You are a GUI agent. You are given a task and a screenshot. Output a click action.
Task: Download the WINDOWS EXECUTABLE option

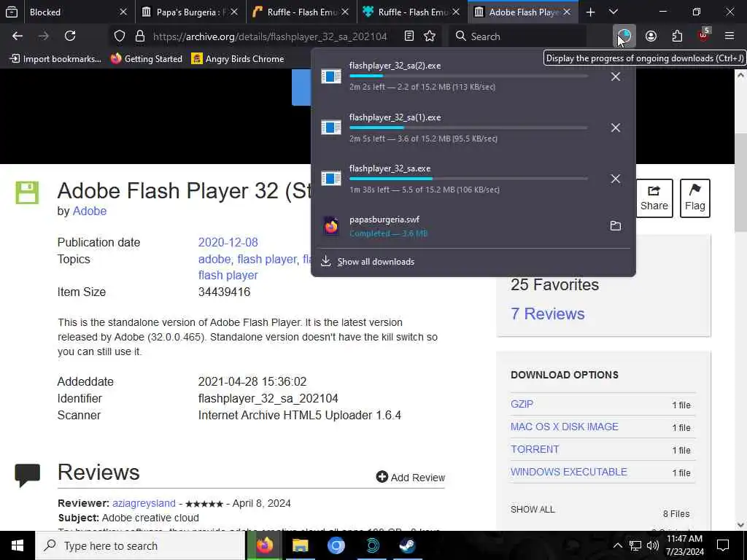coord(568,472)
